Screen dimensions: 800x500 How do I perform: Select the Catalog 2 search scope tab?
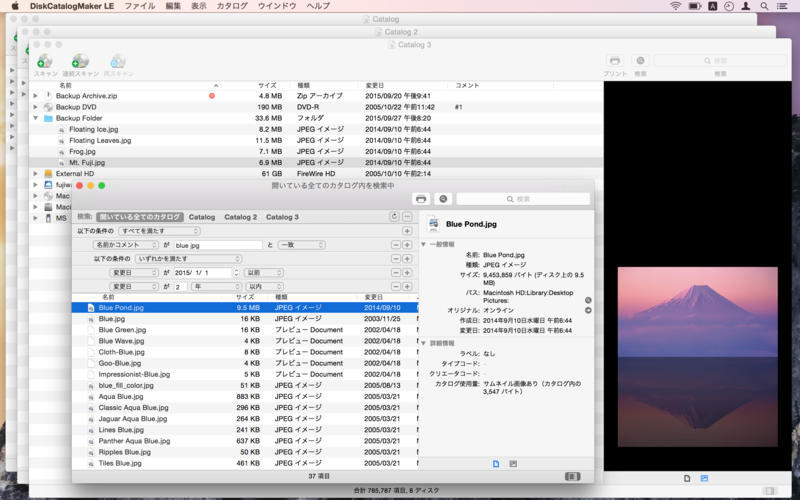click(x=240, y=216)
